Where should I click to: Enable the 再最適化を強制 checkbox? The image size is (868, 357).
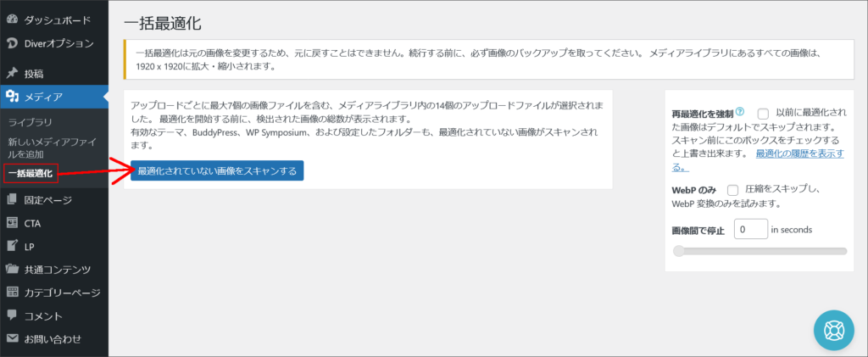(764, 114)
